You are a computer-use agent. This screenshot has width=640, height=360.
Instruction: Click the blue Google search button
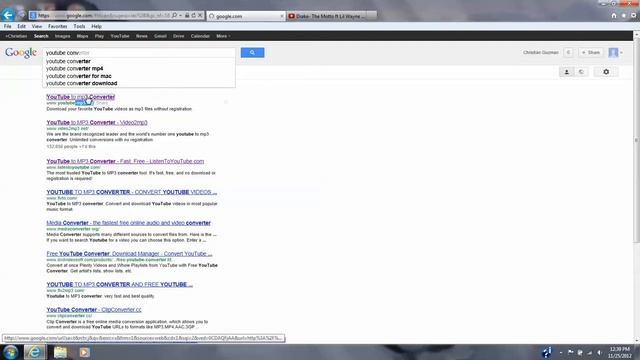(252, 53)
